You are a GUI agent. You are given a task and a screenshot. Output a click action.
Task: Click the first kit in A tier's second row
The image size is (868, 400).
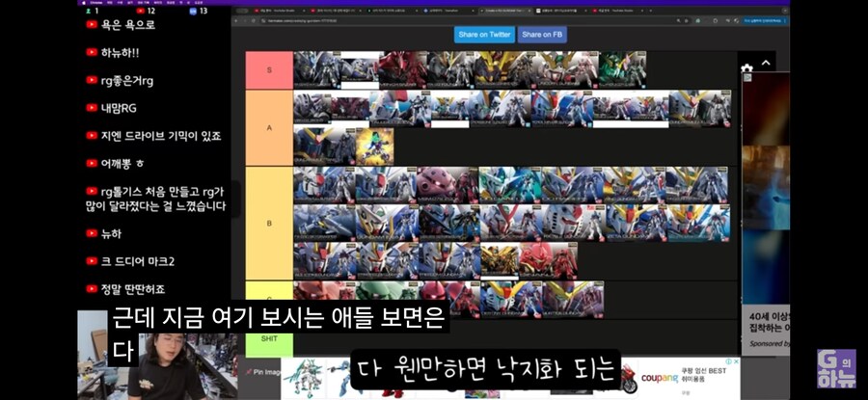click(x=324, y=147)
